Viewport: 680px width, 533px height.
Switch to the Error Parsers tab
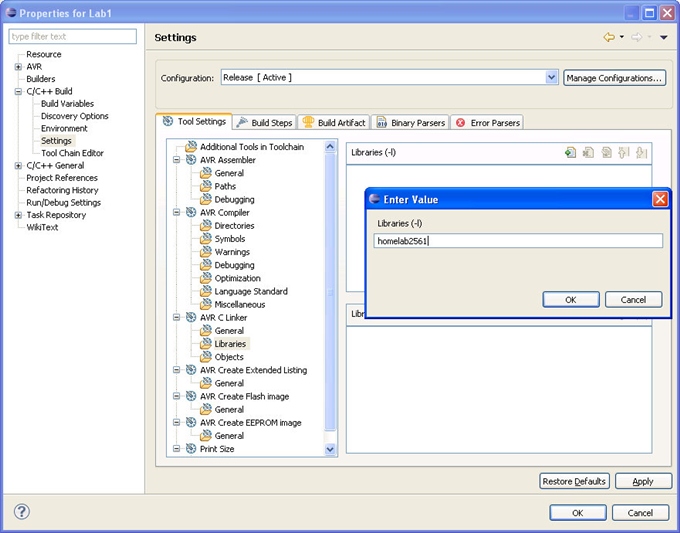488,122
